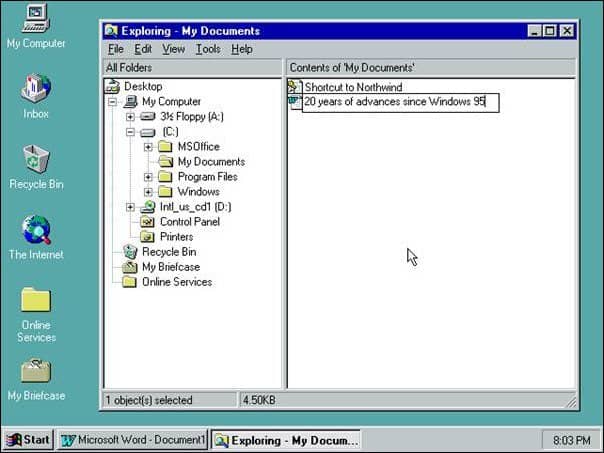
Task: Click the Explorer icon in title bar
Action: 111,31
